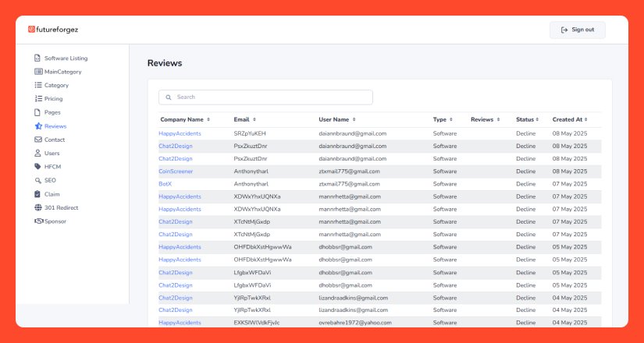Click the Reviews star icon in sidebar
The width and height of the screenshot is (644, 343).
[37, 126]
